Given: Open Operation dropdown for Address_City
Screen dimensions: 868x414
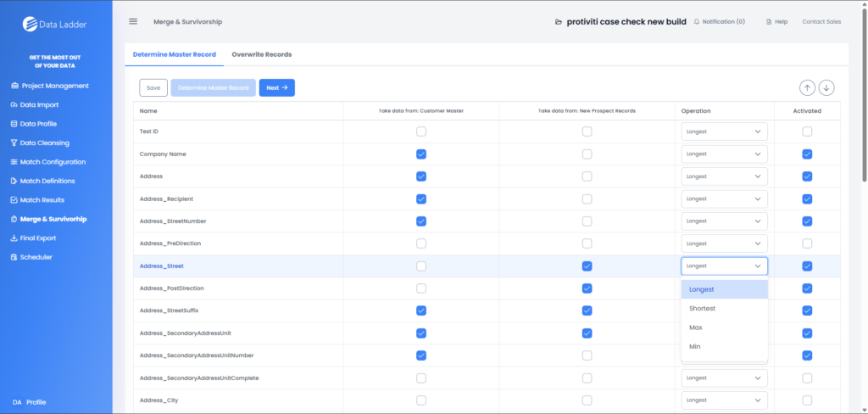Looking at the screenshot, I should coord(724,400).
